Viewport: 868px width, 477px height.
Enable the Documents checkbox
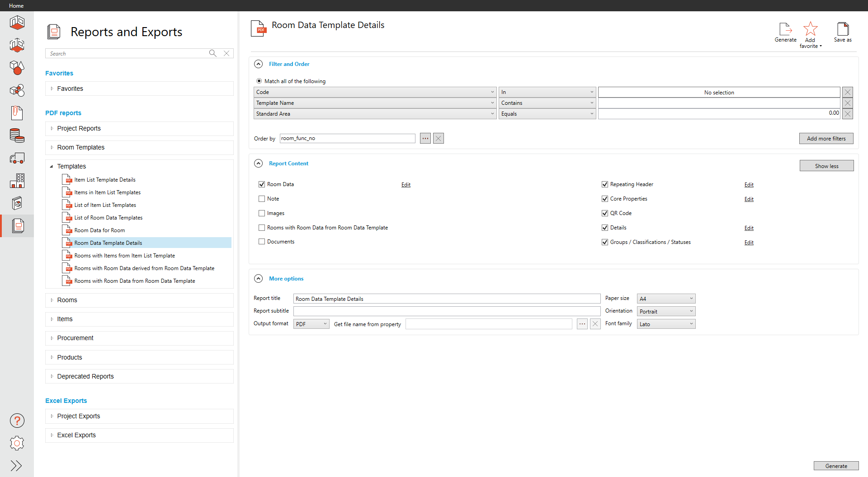pos(262,242)
